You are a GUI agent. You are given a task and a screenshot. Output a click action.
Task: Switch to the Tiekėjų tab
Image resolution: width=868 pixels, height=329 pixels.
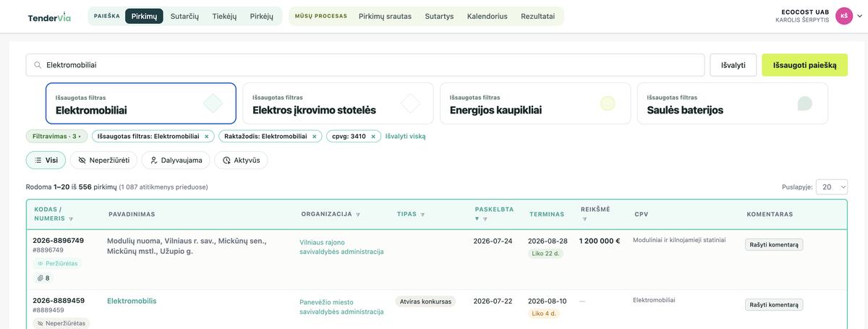pos(224,16)
